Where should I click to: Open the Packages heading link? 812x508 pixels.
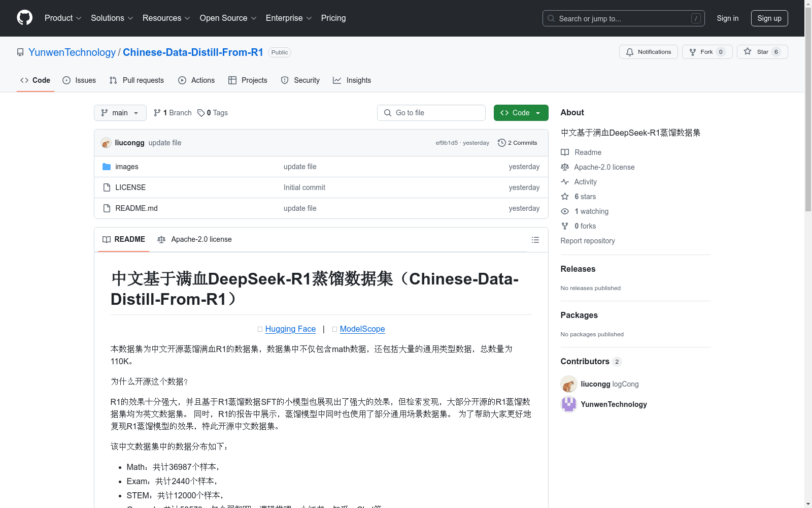tap(579, 315)
